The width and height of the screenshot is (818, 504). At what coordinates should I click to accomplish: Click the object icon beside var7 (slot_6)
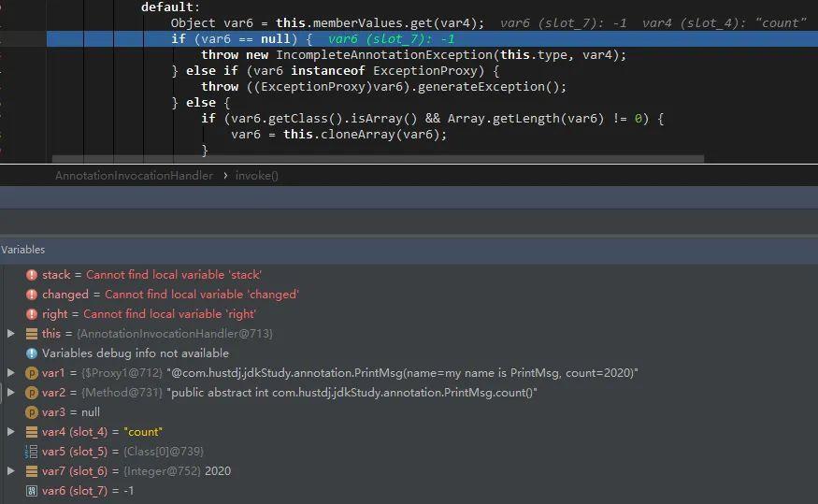[31, 470]
